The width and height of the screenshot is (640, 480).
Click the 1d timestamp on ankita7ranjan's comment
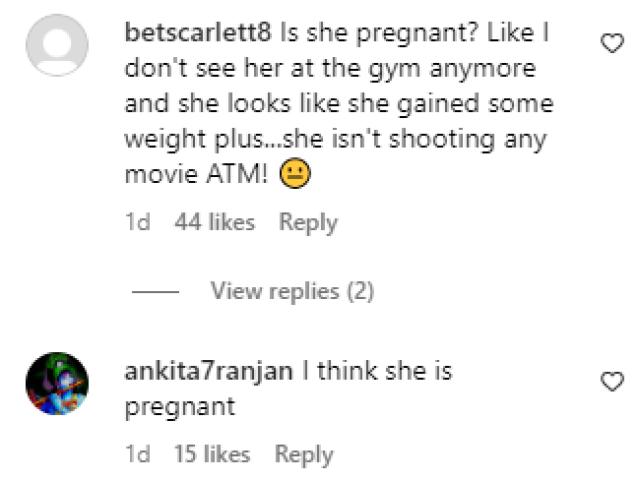tap(137, 454)
